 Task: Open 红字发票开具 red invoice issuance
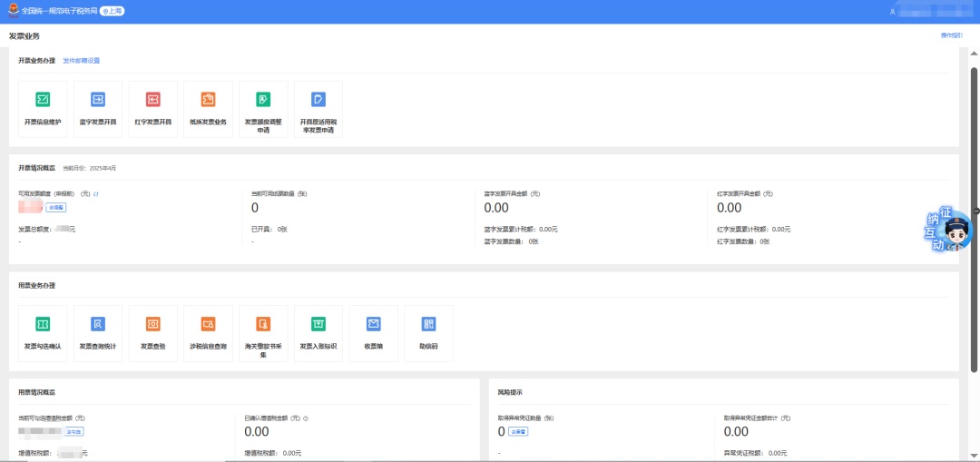click(152, 108)
